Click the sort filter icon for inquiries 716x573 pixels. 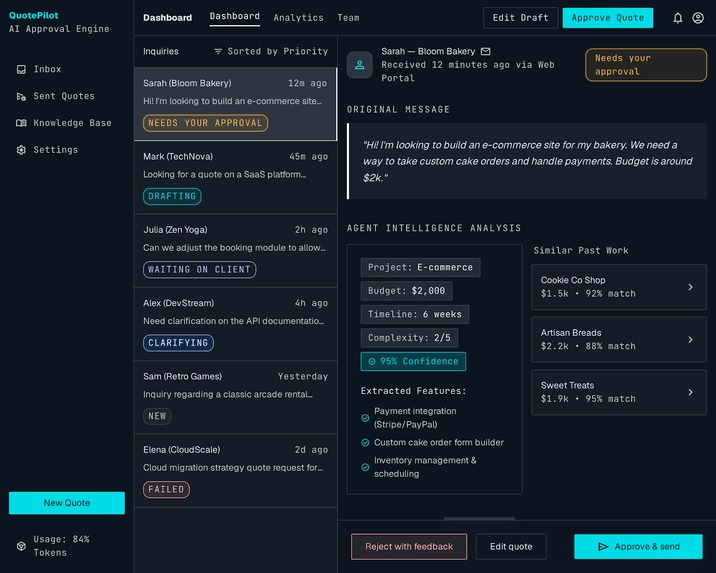218,51
